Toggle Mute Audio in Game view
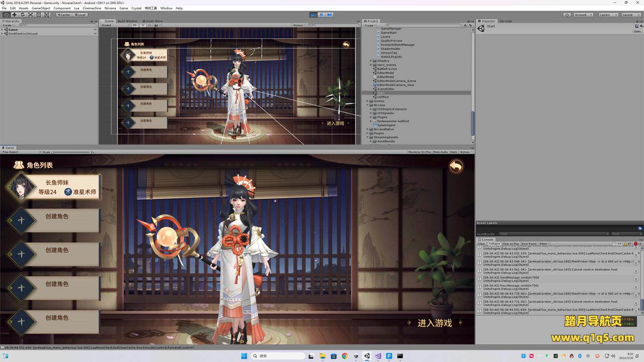 (x=440, y=152)
